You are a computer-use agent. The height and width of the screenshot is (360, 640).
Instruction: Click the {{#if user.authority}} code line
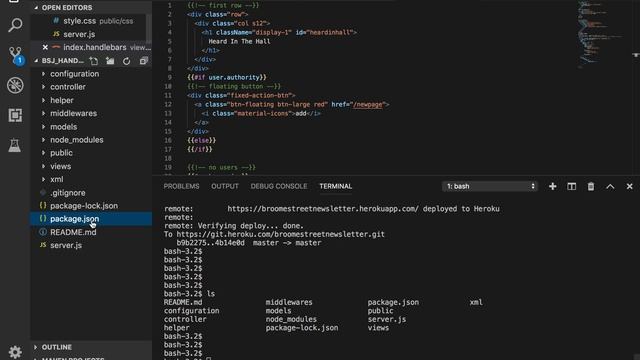227,77
